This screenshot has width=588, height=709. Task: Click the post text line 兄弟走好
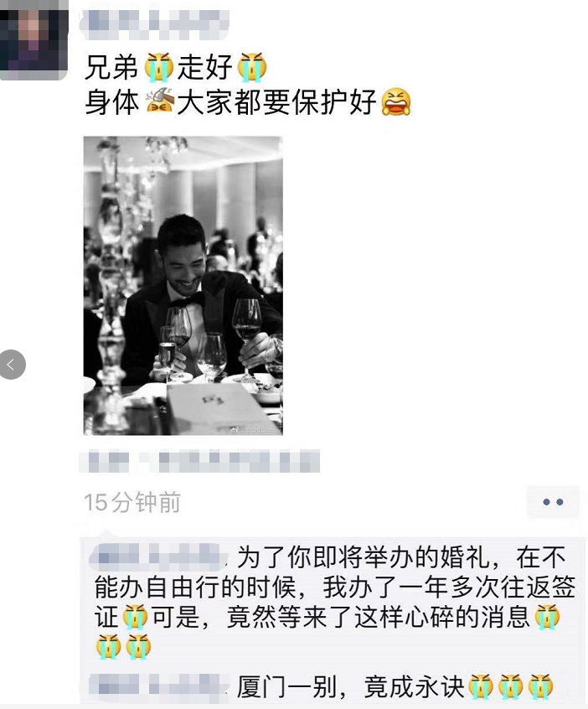click(176, 68)
